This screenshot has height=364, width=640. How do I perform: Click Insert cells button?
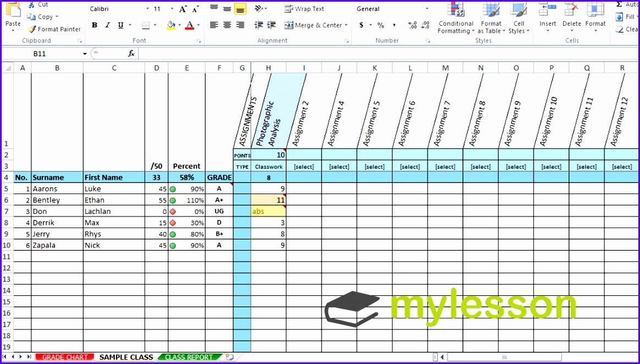[548, 15]
